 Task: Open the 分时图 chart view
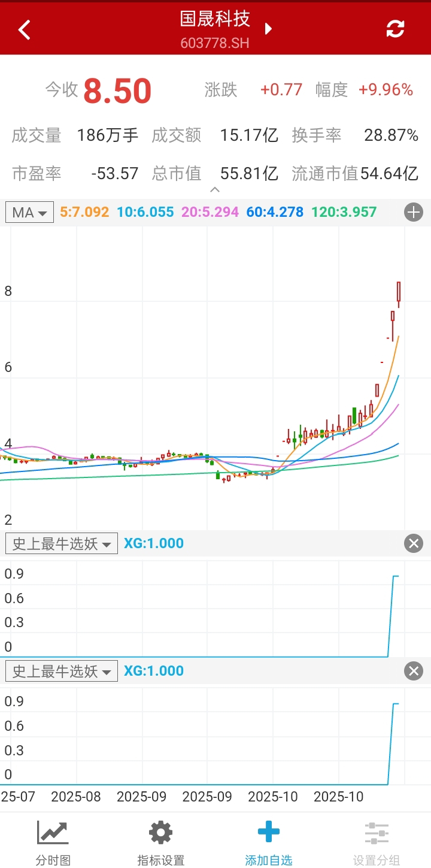tap(53, 843)
